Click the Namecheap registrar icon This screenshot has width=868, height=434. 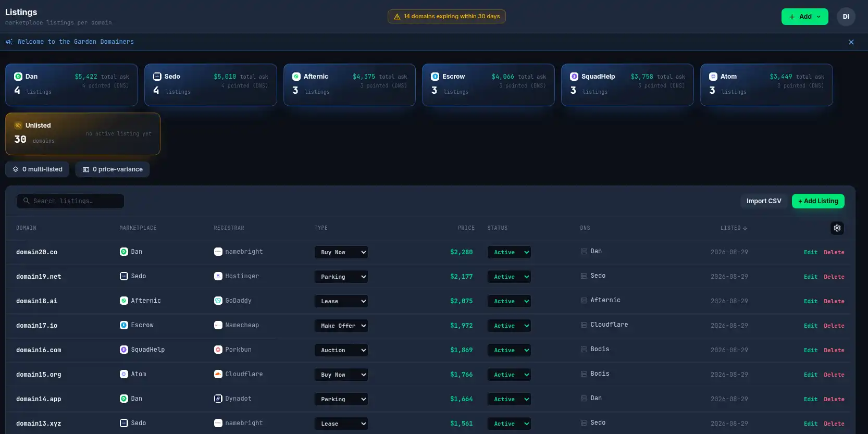pyautogui.click(x=218, y=325)
